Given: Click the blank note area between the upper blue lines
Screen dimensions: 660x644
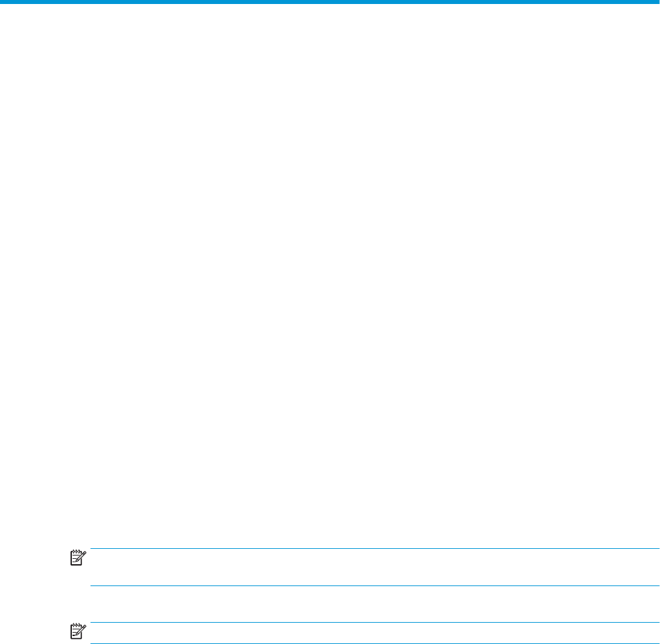Looking at the screenshot, I should tap(375, 567).
